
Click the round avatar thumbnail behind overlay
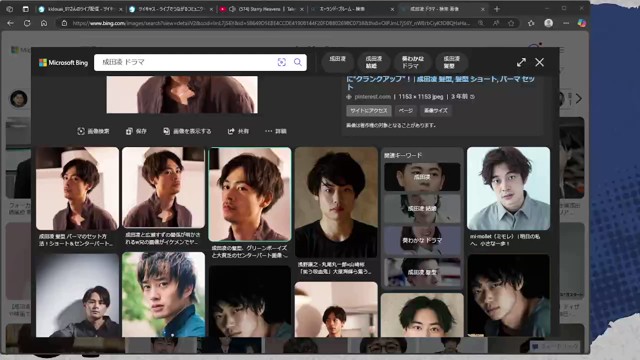point(19,99)
